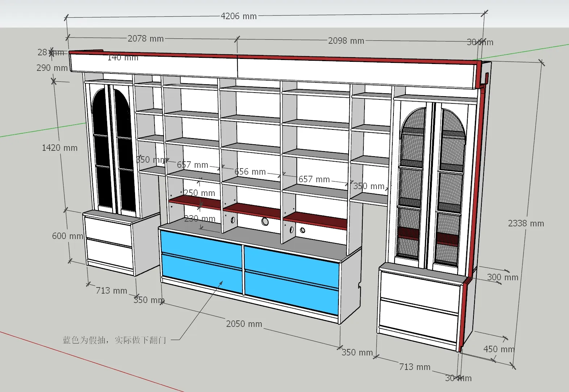Select the 2078 mm dimension label
This screenshot has height=392, width=569.
pyautogui.click(x=146, y=39)
